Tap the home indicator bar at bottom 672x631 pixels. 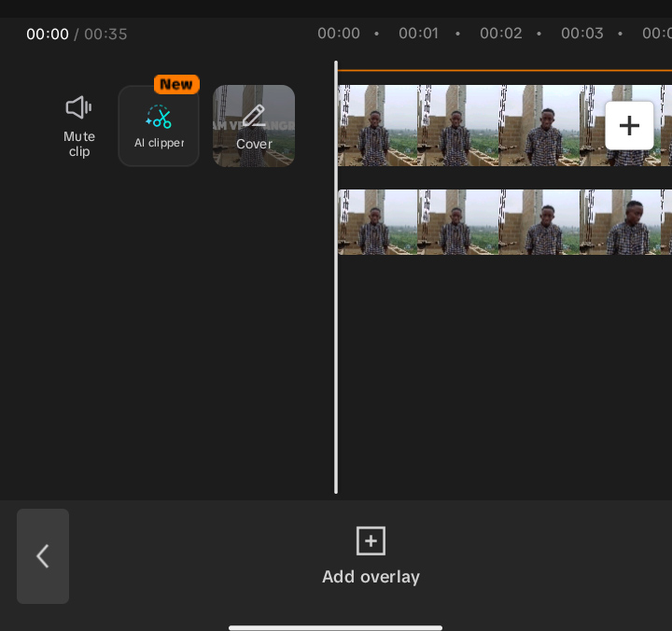336,628
